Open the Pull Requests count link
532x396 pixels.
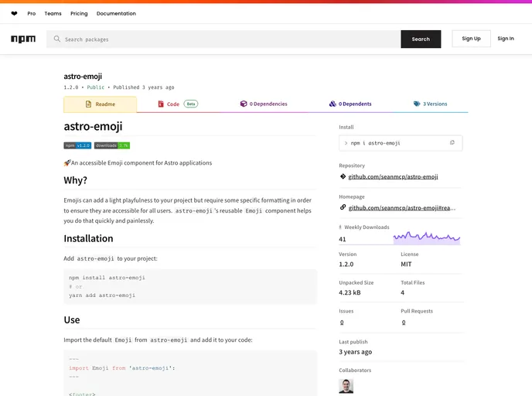(404, 323)
